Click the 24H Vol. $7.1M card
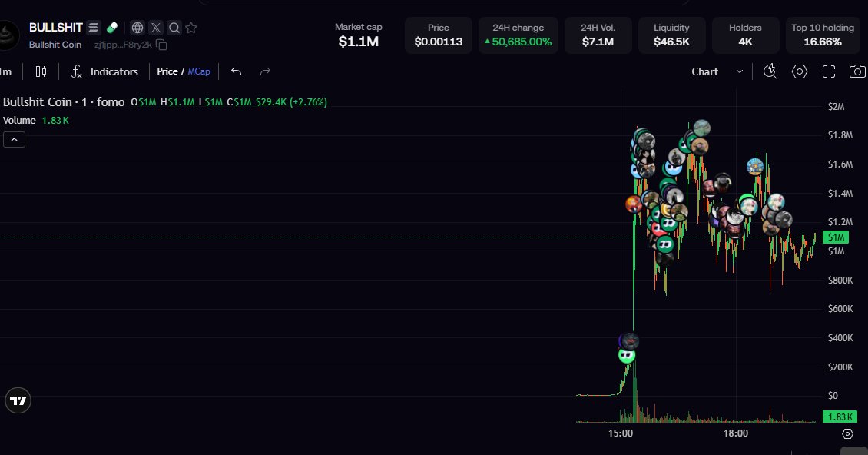Image resolution: width=868 pixels, height=455 pixels. tap(598, 35)
